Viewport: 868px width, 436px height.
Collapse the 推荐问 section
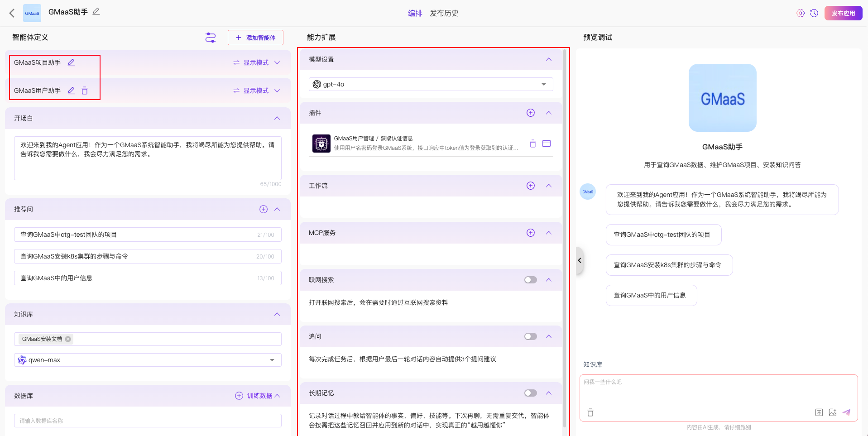click(x=277, y=209)
